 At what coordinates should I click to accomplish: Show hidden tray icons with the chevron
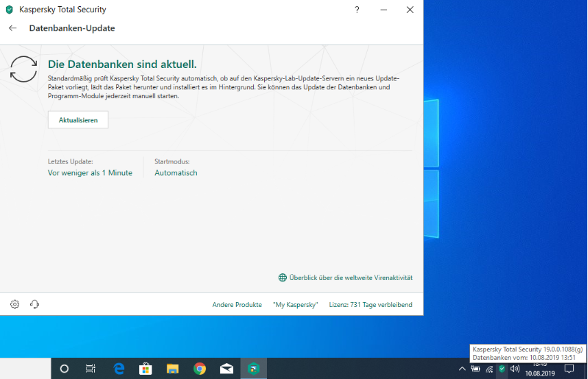click(462, 369)
